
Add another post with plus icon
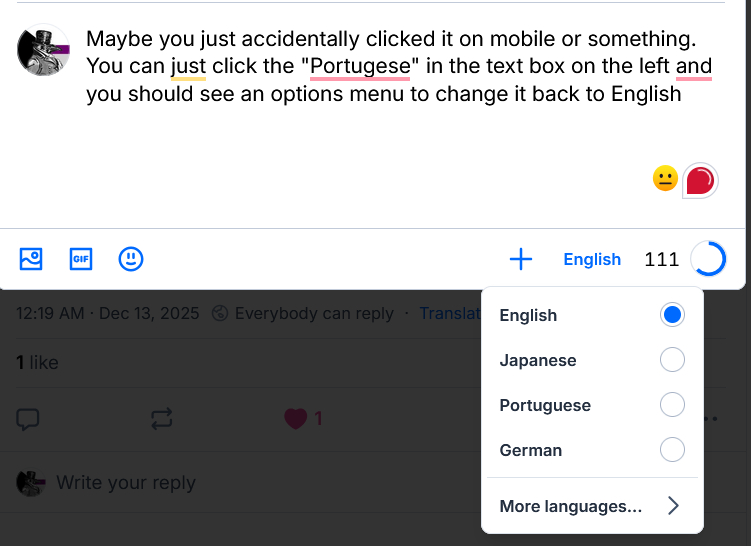[521, 259]
